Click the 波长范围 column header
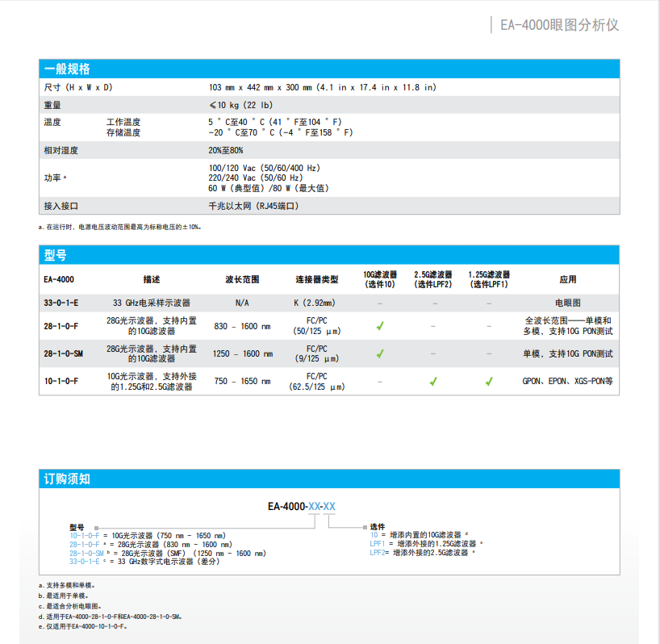The width and height of the screenshot is (660, 644). coord(242,279)
